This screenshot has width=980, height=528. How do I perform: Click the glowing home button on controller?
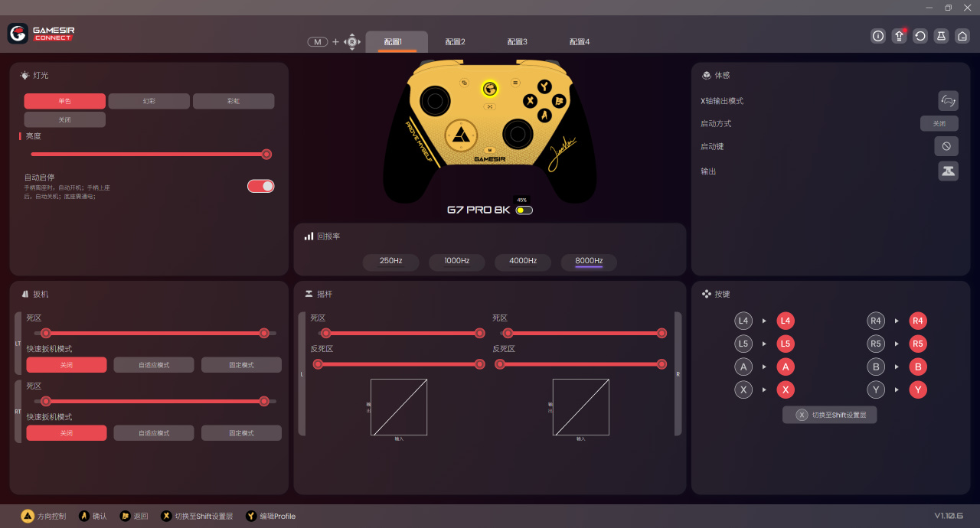click(x=490, y=89)
